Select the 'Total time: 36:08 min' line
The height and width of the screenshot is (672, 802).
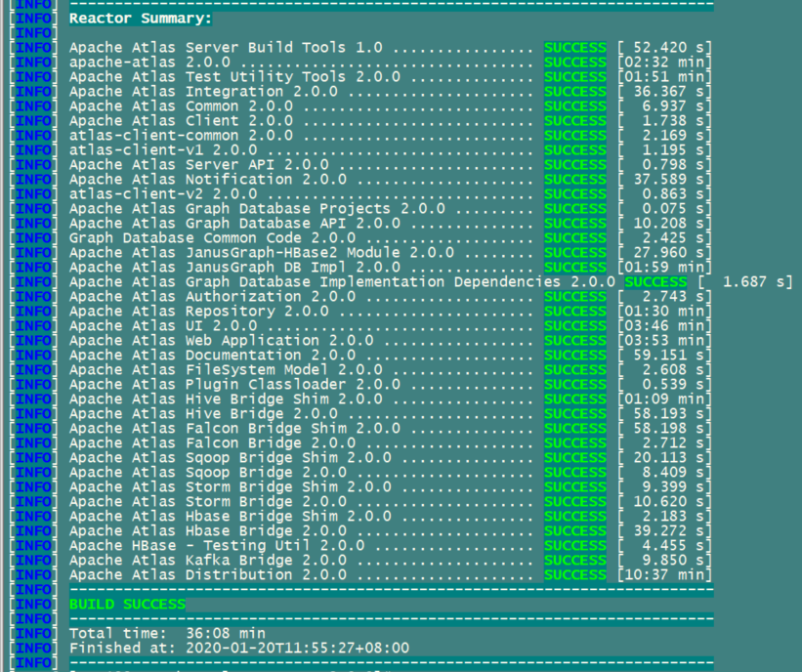pos(167,634)
